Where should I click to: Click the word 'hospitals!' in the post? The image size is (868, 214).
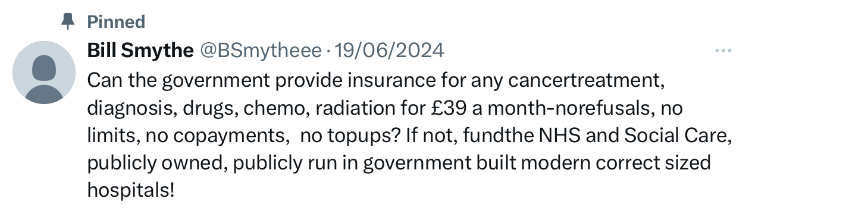pos(131,190)
